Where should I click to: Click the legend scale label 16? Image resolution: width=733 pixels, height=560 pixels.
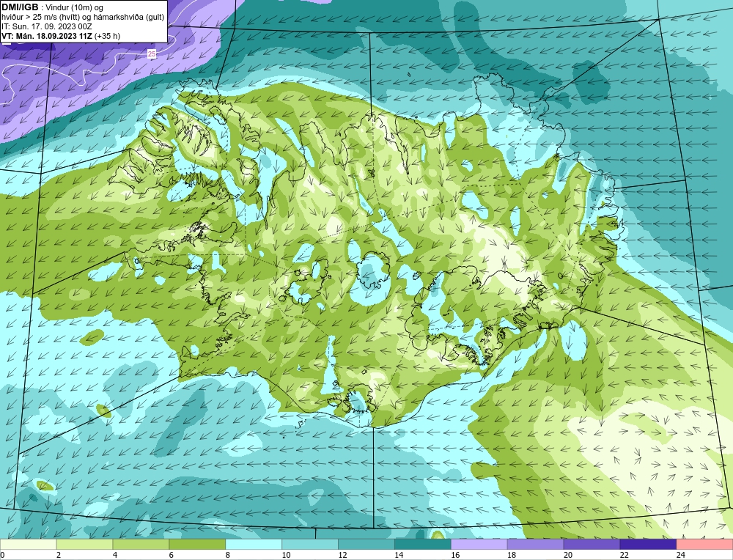(x=455, y=555)
